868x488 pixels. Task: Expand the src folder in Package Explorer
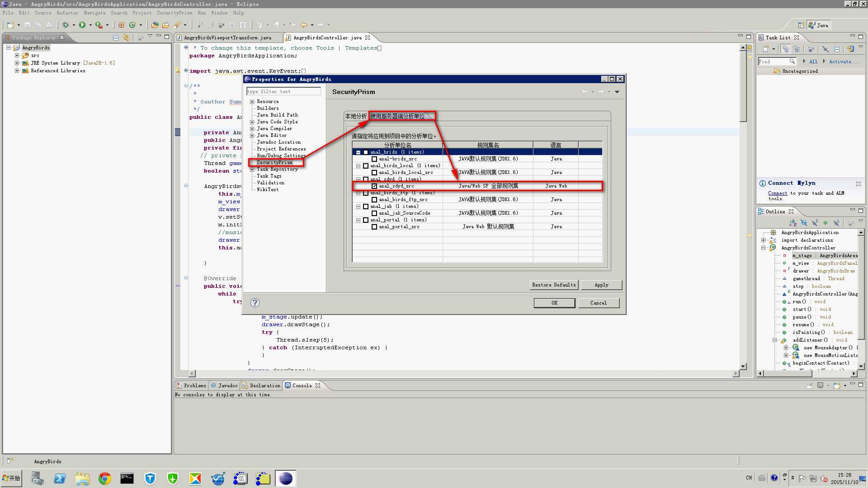click(x=17, y=55)
